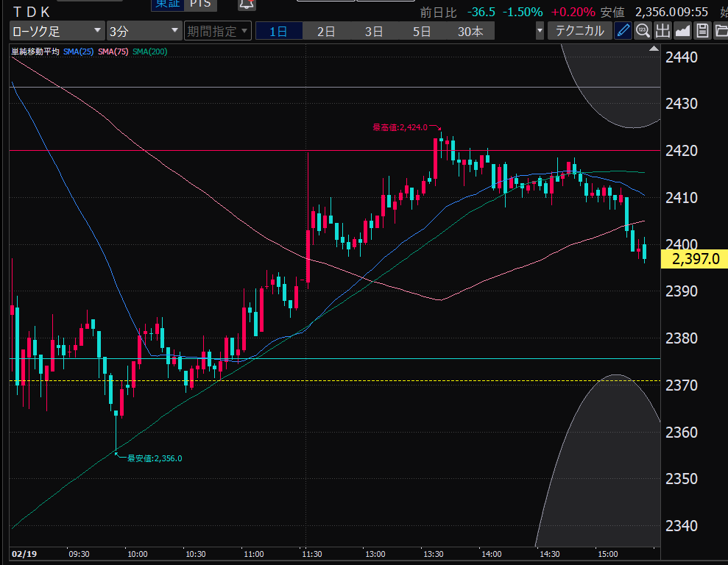The width and height of the screenshot is (728, 565).
Task: Open the ローソク足 chart type dropdown
Action: click(x=56, y=31)
